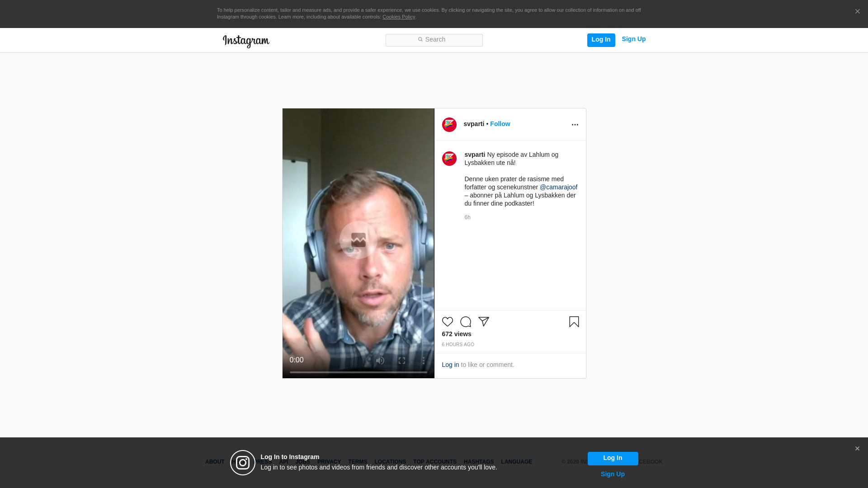This screenshot has height=488, width=868.
Task: Open the TOP ACCOUNTS footer link
Action: click(x=435, y=462)
